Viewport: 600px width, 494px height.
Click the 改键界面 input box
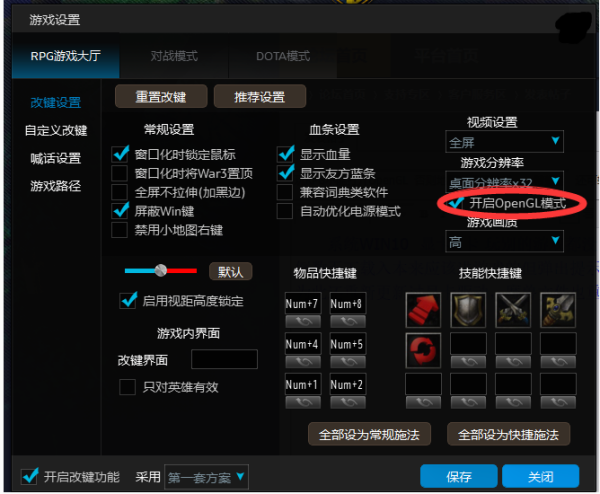(x=225, y=359)
